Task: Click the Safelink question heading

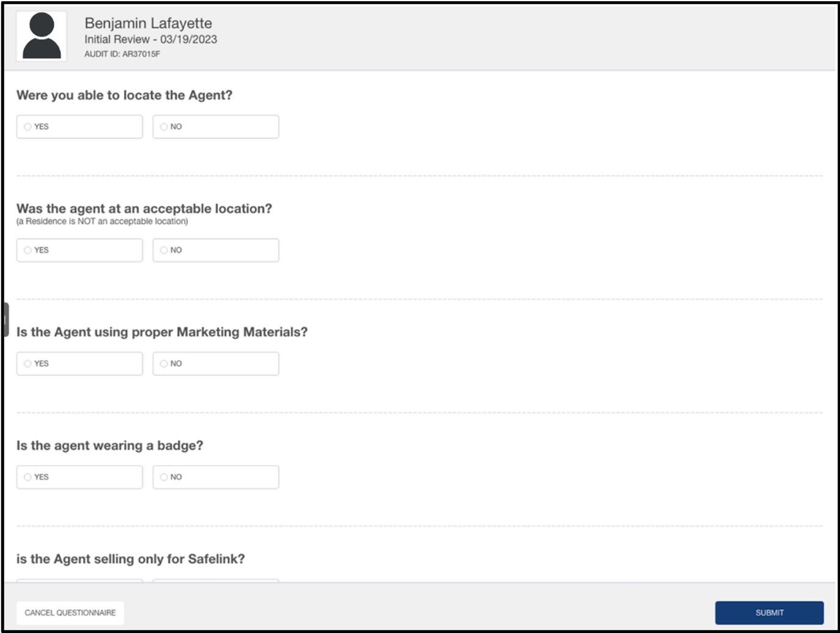Action: [130, 559]
